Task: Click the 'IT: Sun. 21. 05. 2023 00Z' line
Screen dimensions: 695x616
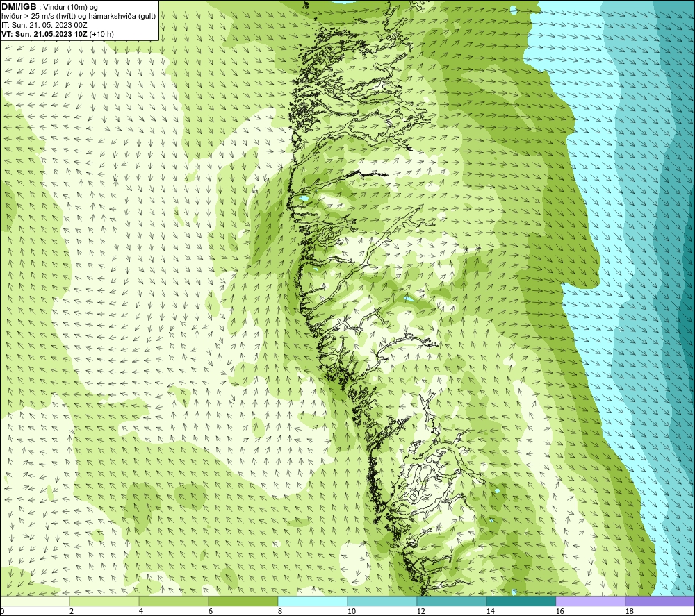Action: coord(44,25)
